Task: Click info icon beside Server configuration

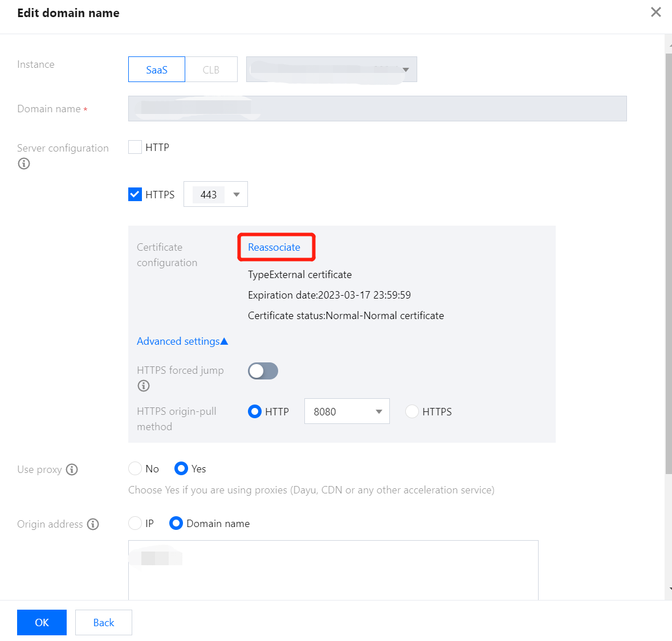Action: pos(24,164)
